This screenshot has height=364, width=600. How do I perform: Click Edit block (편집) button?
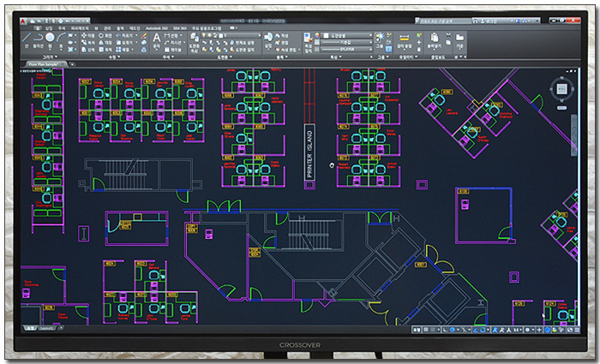coord(282,43)
